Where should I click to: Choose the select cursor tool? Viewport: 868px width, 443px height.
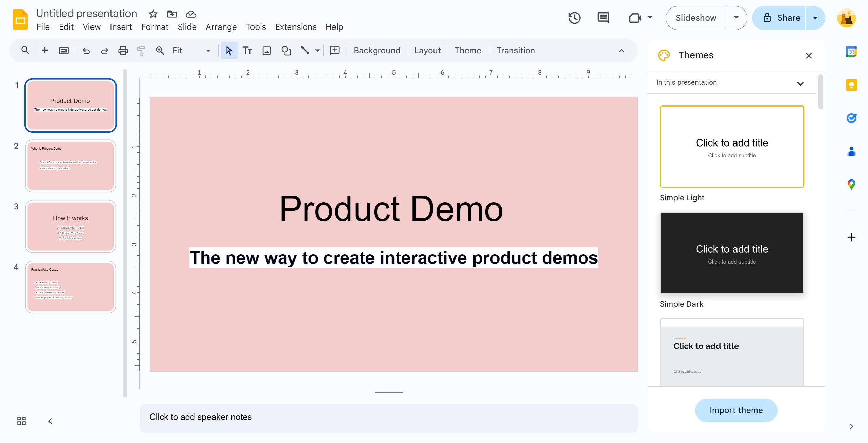(229, 51)
